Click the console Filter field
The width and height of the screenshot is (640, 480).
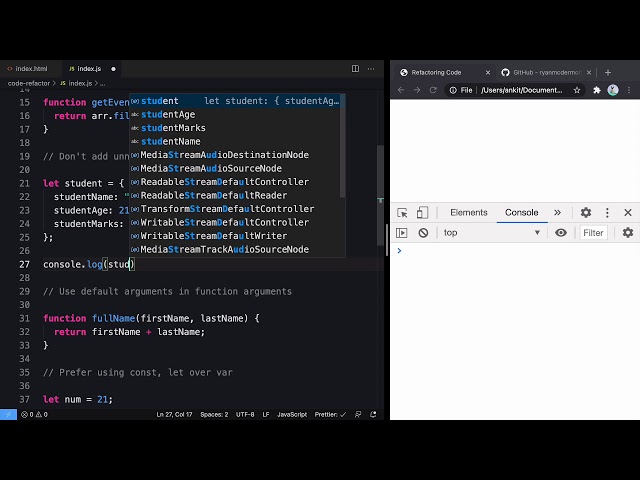593,233
